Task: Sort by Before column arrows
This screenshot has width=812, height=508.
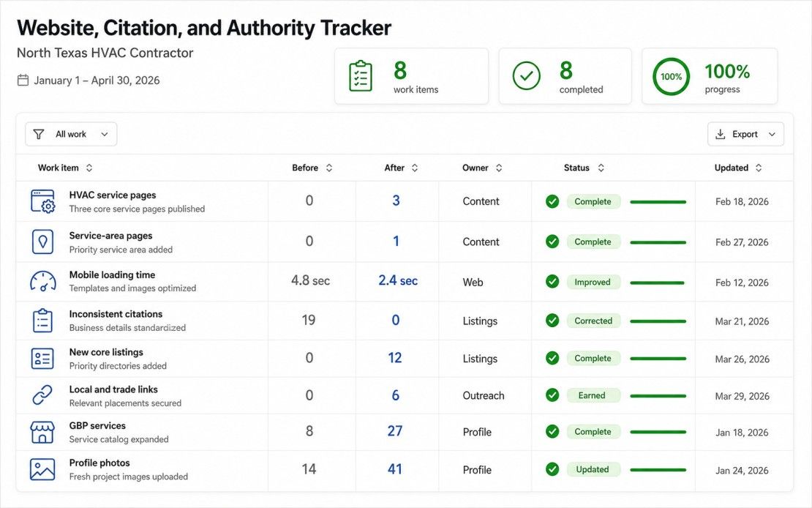Action: click(329, 168)
